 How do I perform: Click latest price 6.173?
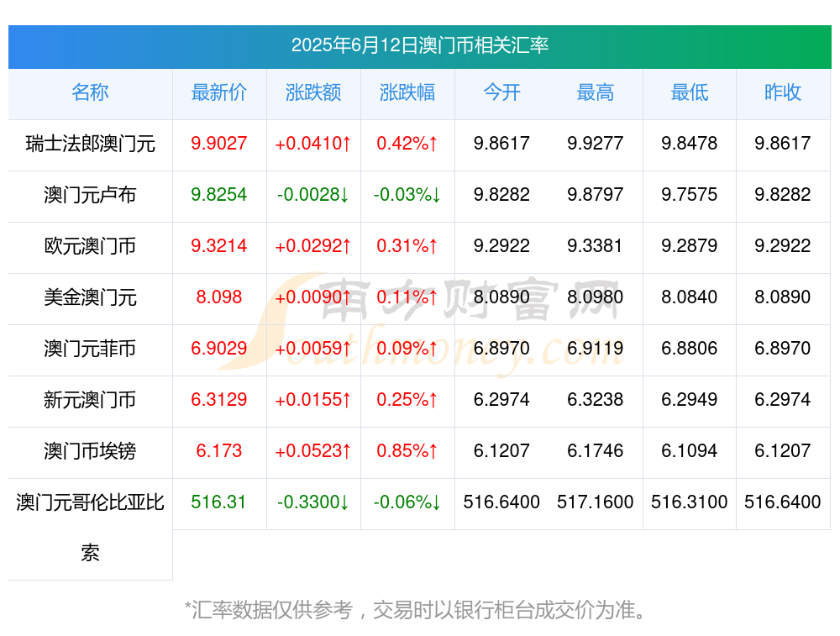(x=219, y=450)
